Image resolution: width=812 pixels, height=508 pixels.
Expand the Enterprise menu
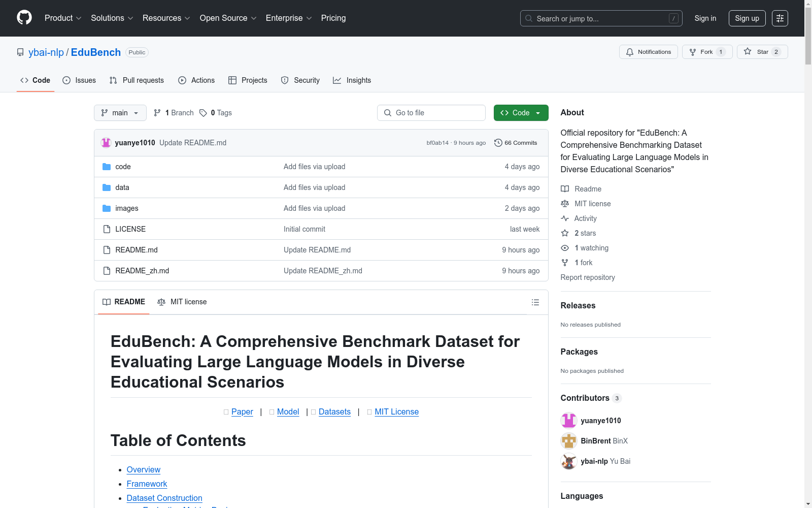click(x=289, y=18)
